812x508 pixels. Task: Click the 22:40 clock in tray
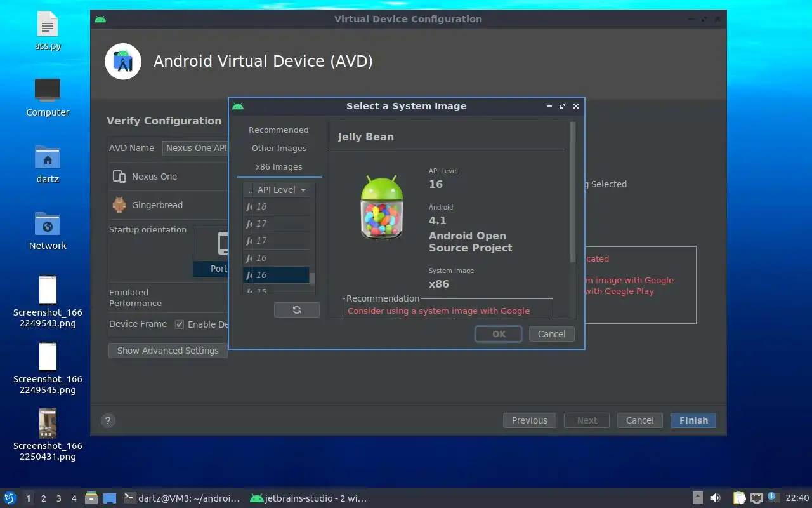tap(797, 498)
